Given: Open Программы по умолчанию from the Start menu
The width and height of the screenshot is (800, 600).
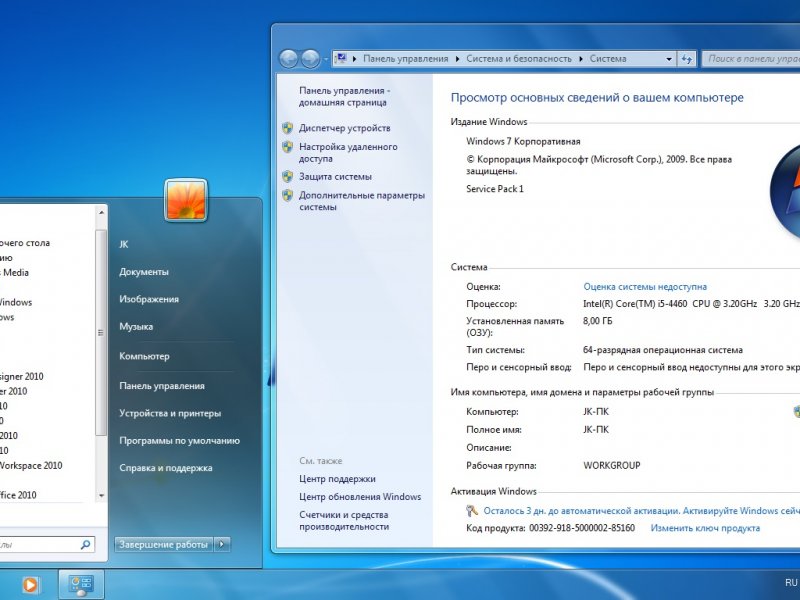Looking at the screenshot, I should 179,440.
